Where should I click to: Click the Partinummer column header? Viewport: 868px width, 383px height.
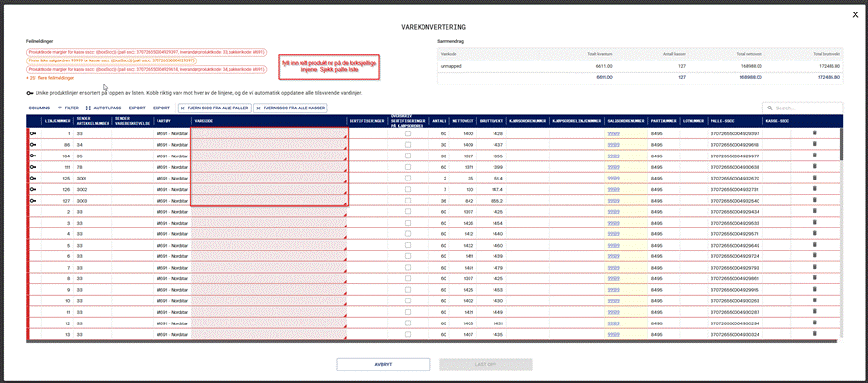click(x=663, y=121)
